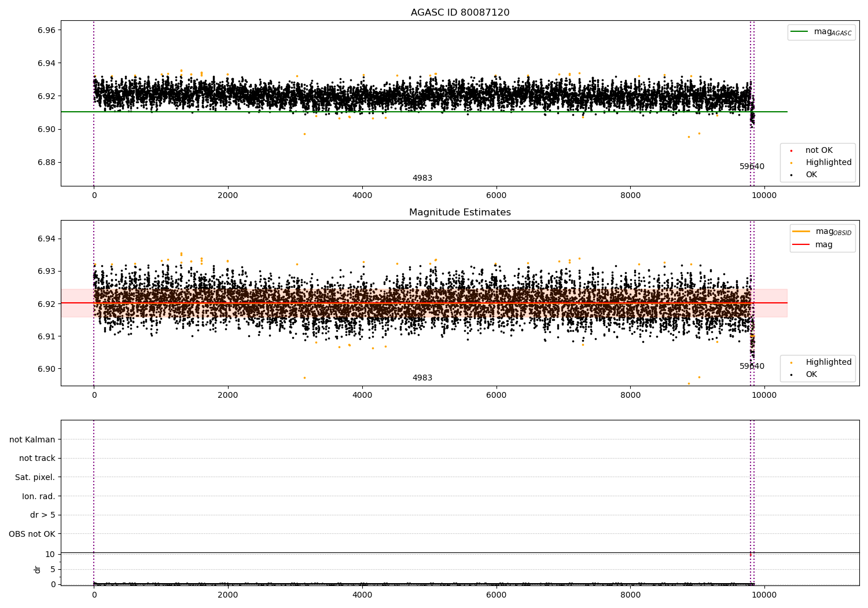Image resolution: width=868 pixels, height=608 pixels.
Task: Click the 'Magnitude Estimates' title
Action: (x=460, y=213)
